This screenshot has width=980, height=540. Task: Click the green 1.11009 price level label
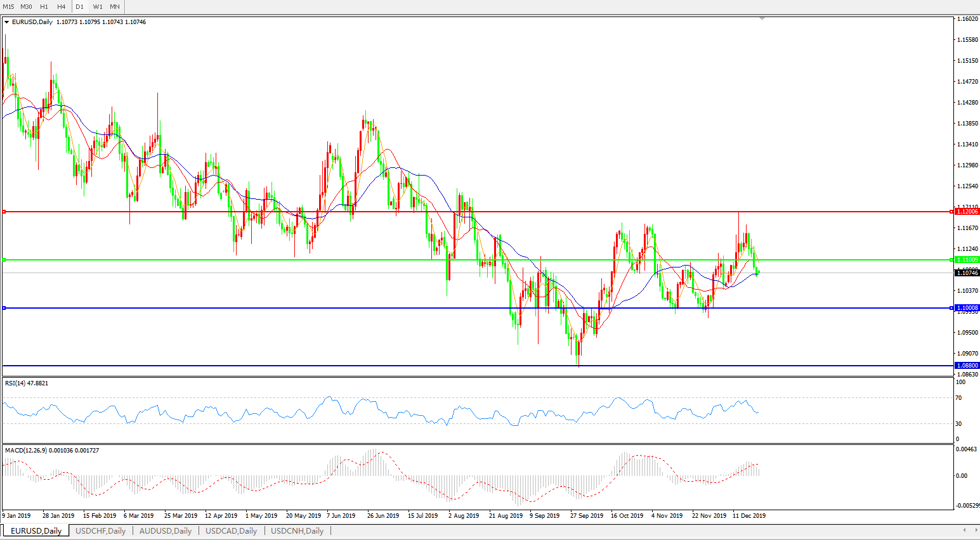click(967, 260)
